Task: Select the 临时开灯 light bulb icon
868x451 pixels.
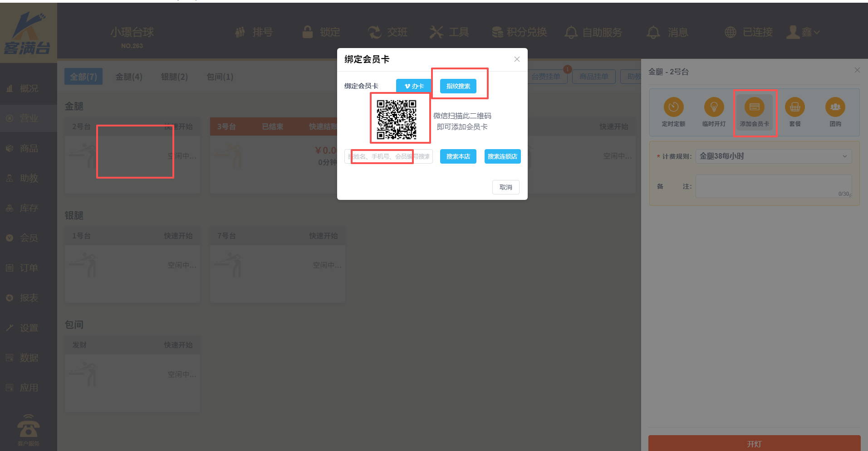Action: pyautogui.click(x=714, y=107)
